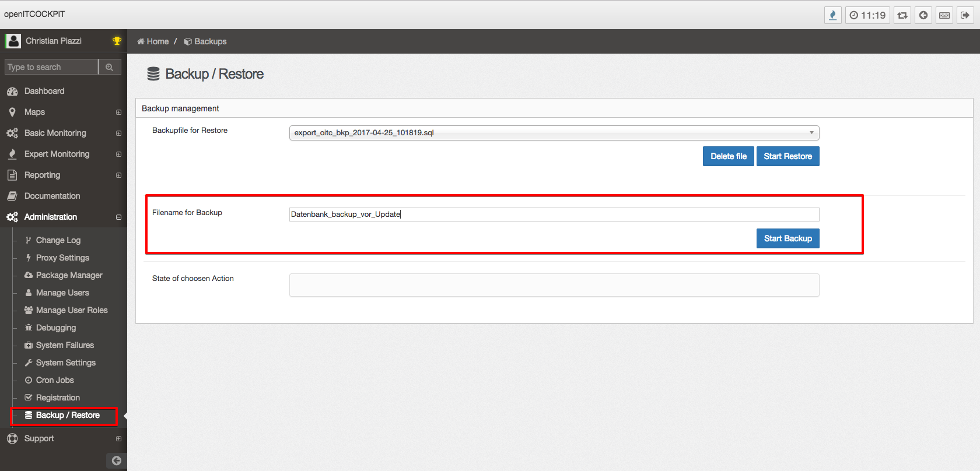Open Package Manager under Administration
The image size is (980, 471).
pos(69,275)
